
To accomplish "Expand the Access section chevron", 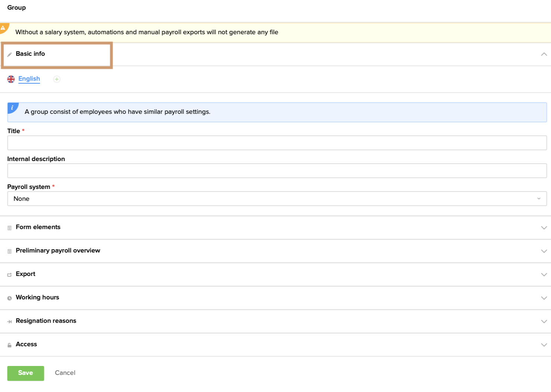I will click(544, 345).
